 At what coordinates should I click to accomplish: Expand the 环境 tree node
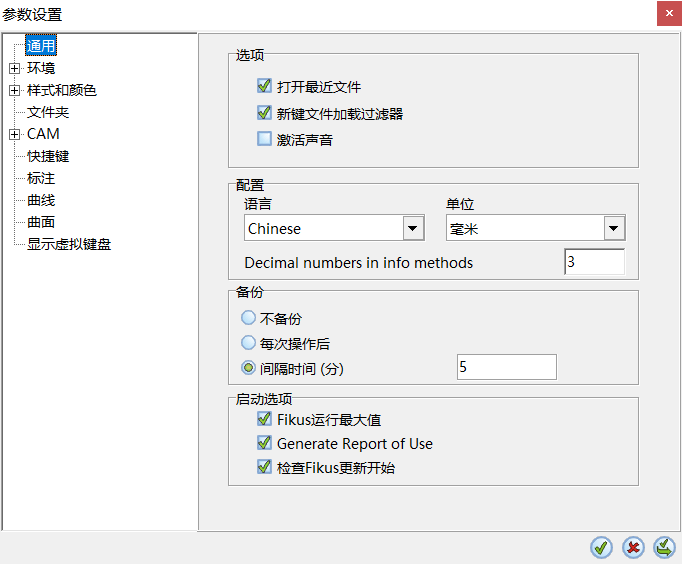pyautogui.click(x=14, y=68)
